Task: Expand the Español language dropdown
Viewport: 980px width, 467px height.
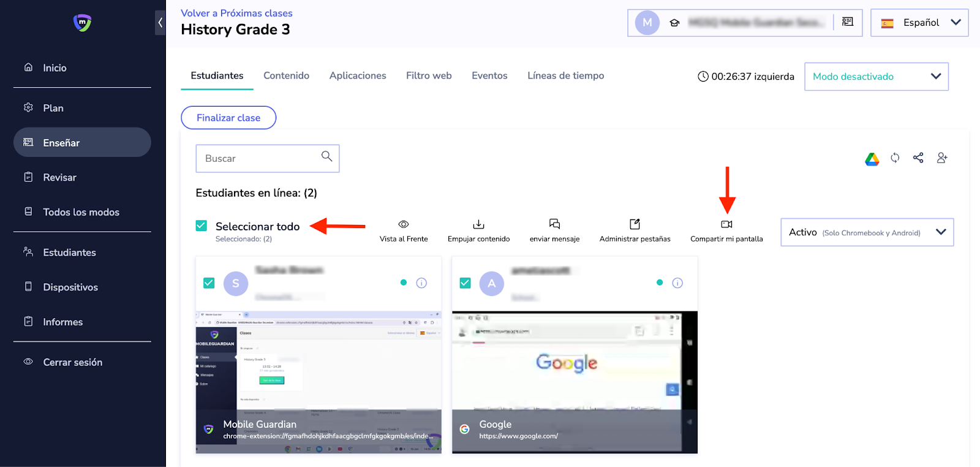Action: (x=919, y=23)
